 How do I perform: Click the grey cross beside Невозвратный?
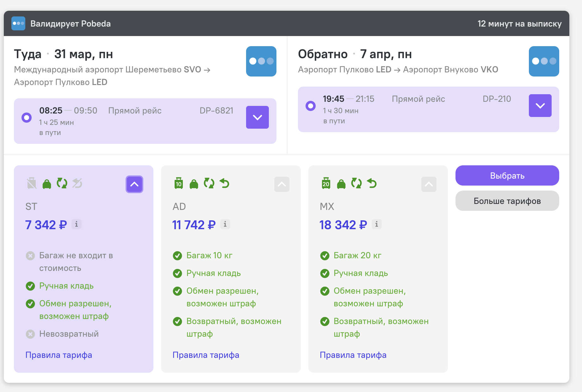tap(30, 334)
